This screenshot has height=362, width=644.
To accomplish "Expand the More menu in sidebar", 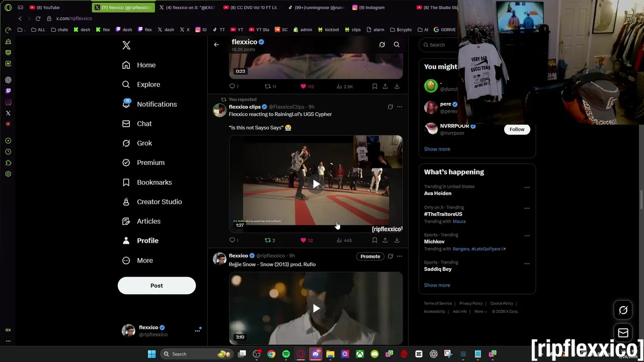I will pos(137,260).
